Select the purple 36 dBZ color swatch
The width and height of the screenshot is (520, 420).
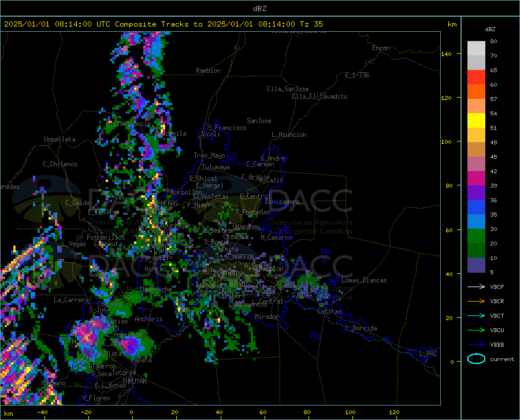point(476,193)
